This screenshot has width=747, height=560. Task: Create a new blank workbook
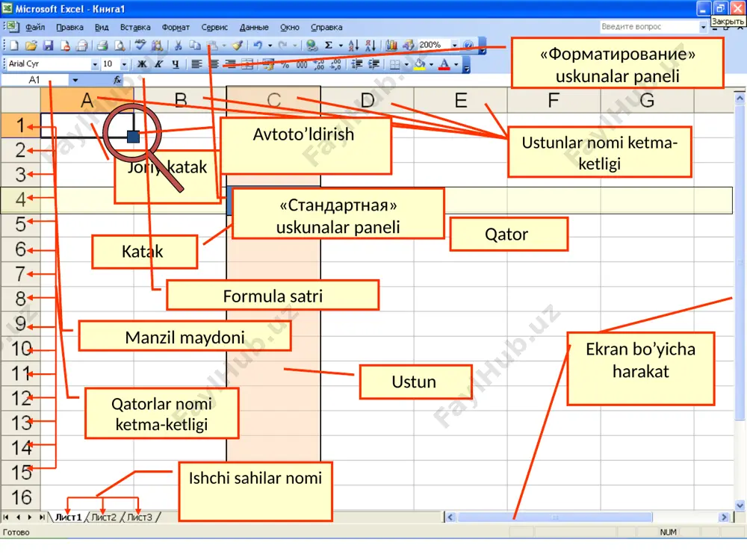(x=14, y=46)
